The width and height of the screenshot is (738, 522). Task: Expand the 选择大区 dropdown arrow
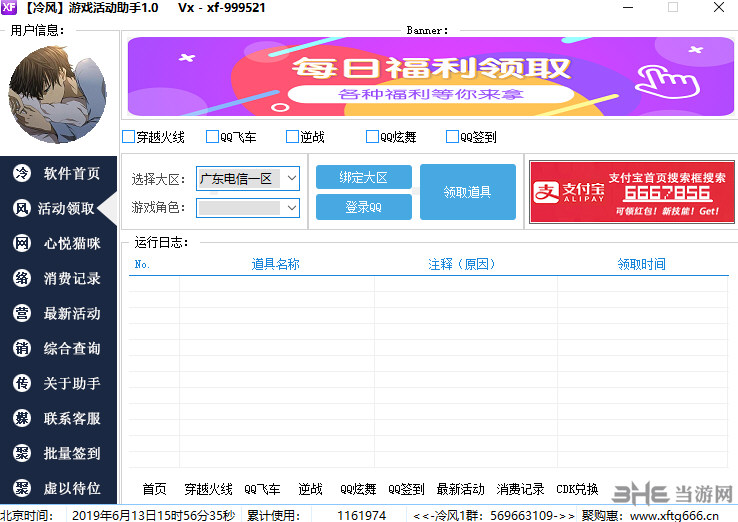291,178
